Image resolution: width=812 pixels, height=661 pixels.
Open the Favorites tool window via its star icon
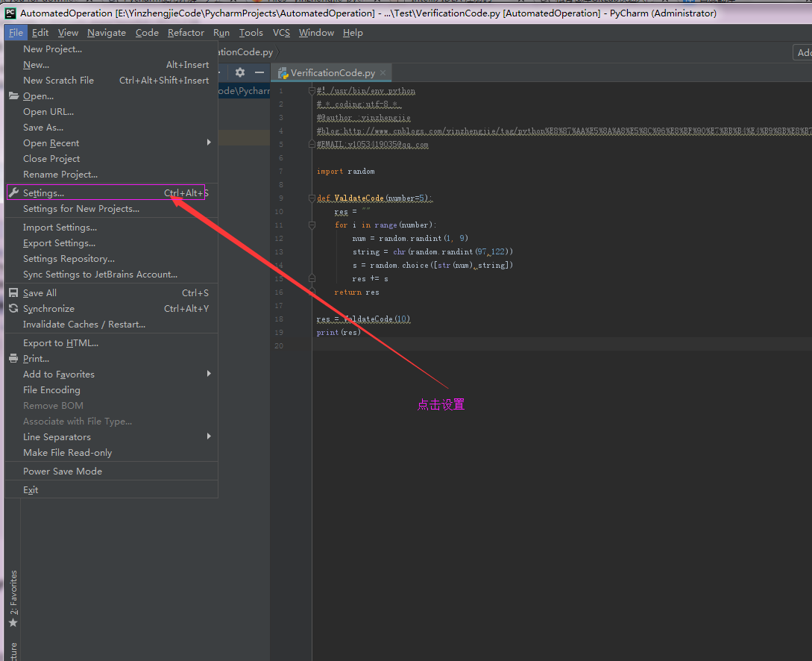tap(13, 622)
